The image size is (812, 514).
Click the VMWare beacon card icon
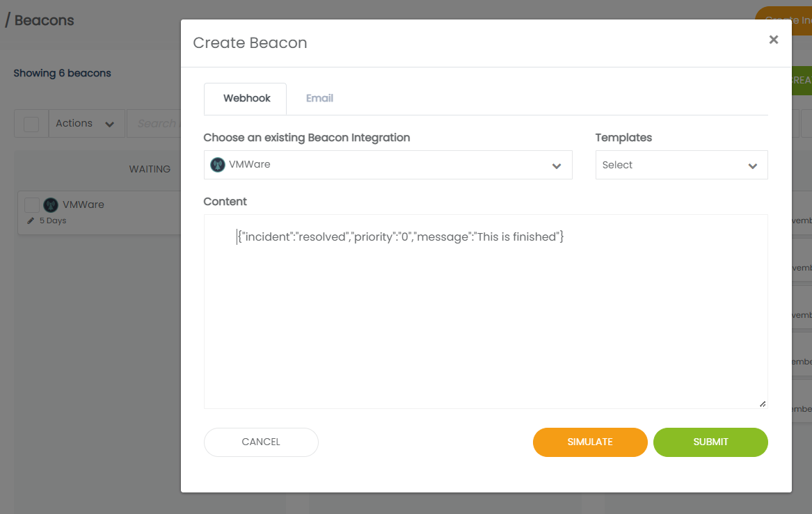pos(51,205)
